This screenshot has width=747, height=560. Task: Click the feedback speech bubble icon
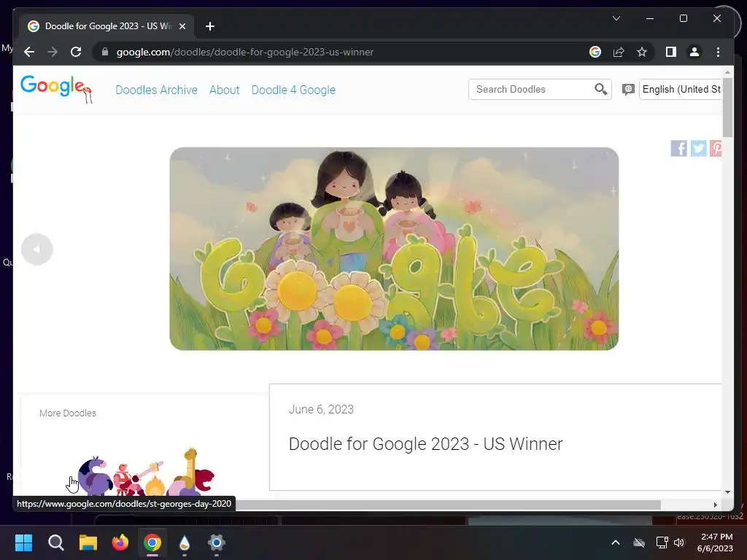coord(628,90)
